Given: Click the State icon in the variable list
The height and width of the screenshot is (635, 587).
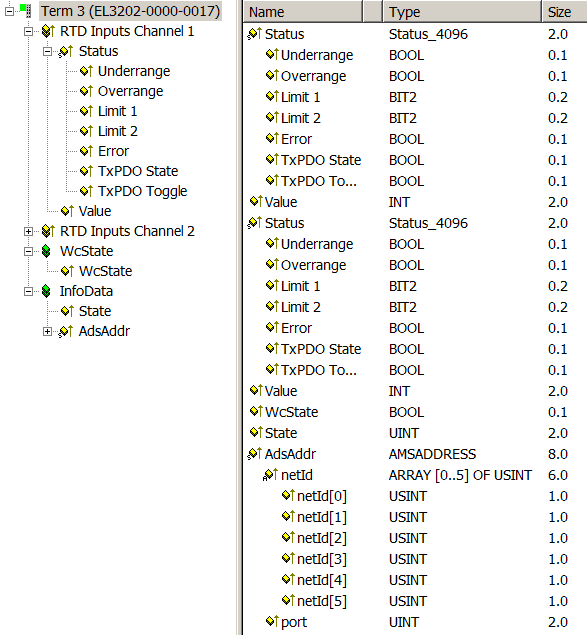Looking at the screenshot, I should point(256,433).
